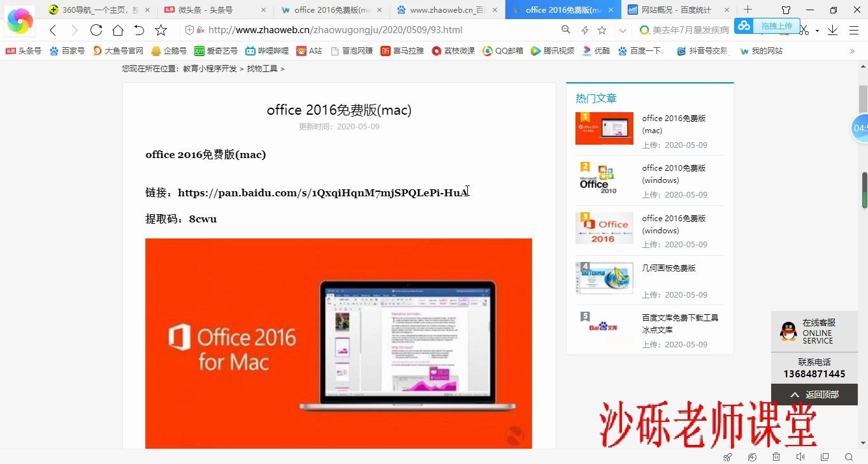Open the 找物工具 breadcrumb link
This screenshot has height=464, width=868.
pos(262,68)
